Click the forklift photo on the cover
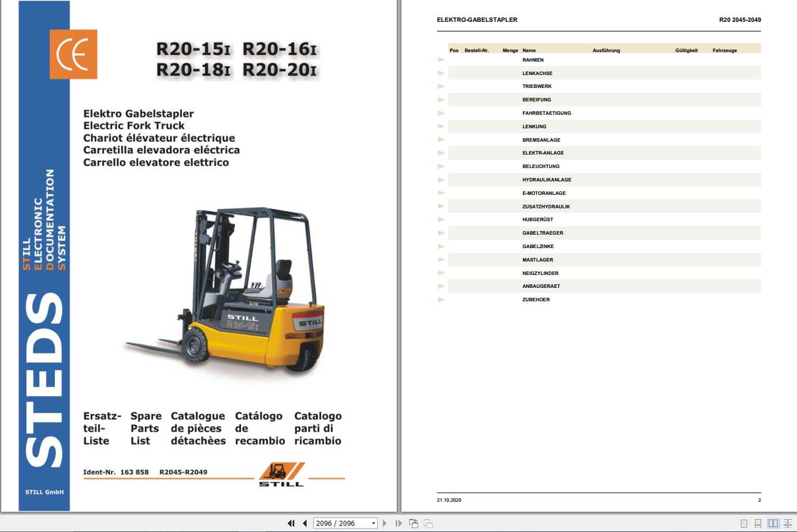 (x=225, y=290)
